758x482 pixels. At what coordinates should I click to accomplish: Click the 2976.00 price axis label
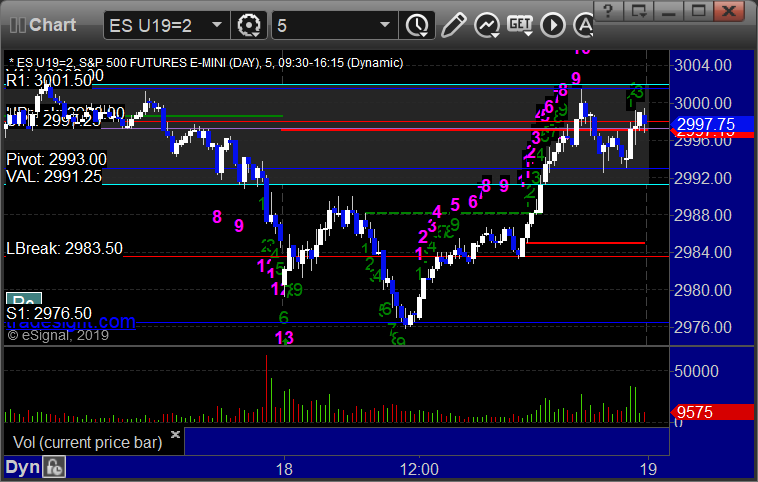[703, 327]
